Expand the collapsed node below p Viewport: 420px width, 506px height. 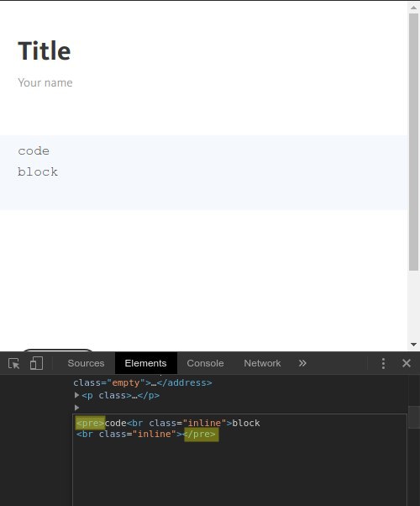click(x=76, y=408)
